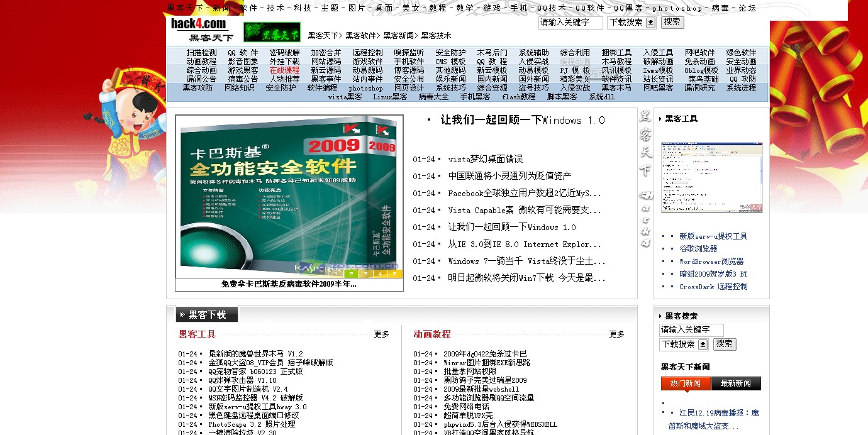Open the 远程控制 category
Image resolution: width=868 pixels, height=435 pixels.
pyautogui.click(x=367, y=53)
